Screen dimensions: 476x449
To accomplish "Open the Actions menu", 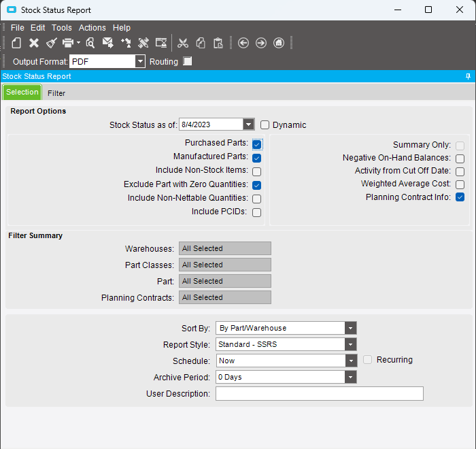I will (x=92, y=28).
